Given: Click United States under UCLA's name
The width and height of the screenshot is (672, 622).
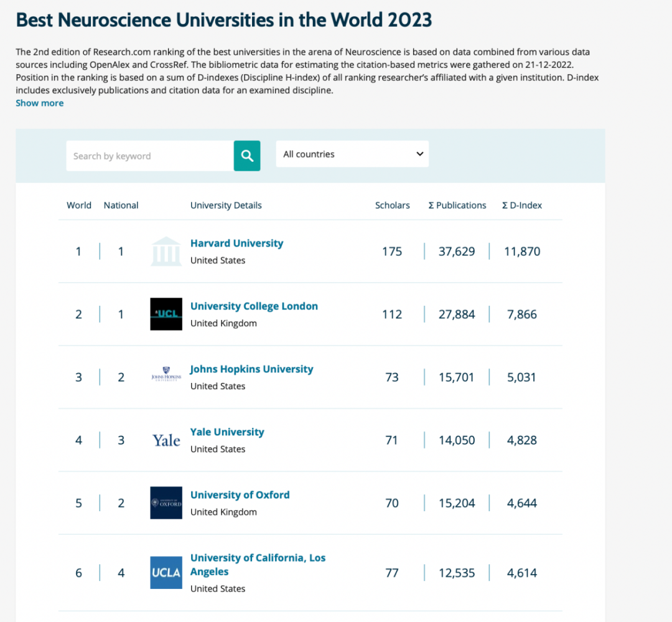Looking at the screenshot, I should pos(218,588).
